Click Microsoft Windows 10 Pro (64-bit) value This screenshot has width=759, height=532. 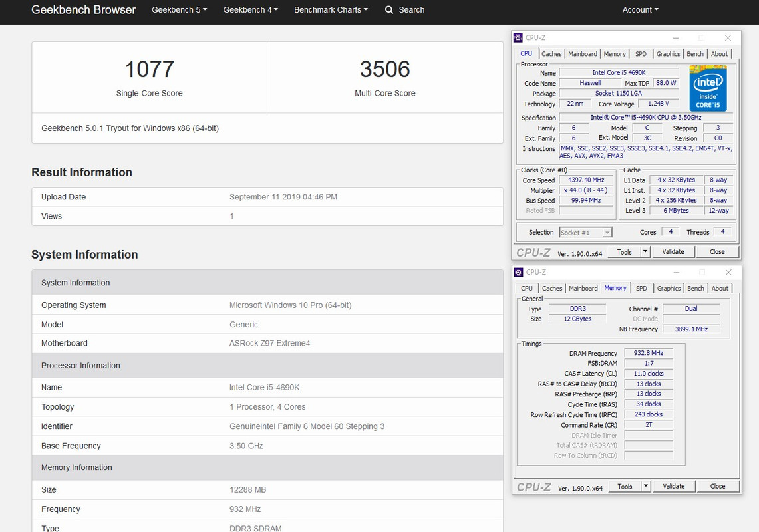tap(291, 305)
